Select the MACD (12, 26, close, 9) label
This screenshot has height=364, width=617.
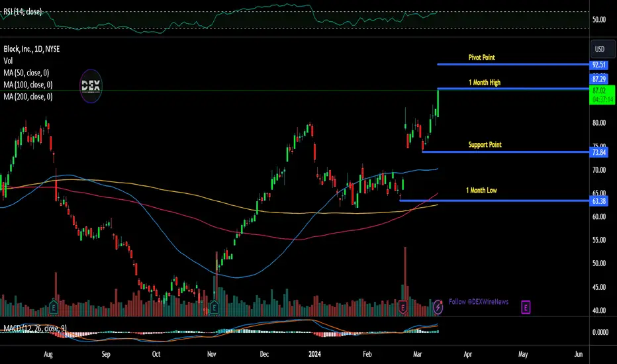tap(35, 328)
